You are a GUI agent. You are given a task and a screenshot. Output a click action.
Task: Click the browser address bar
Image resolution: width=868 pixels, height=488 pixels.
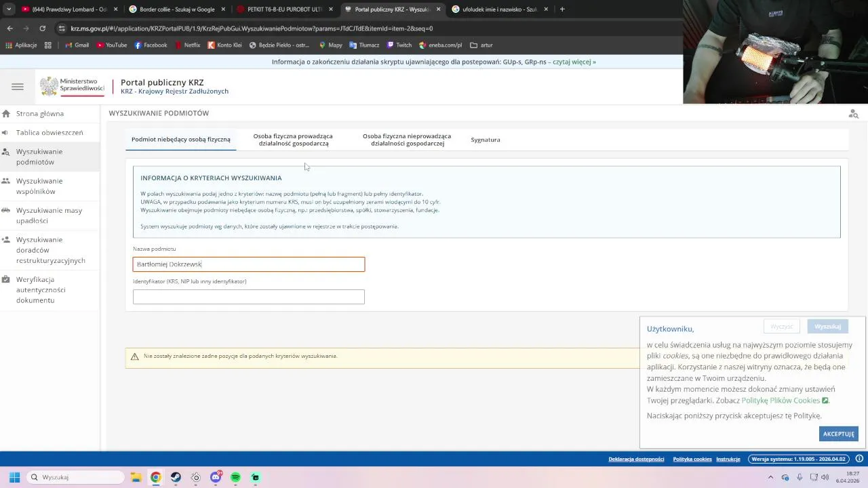(366, 28)
